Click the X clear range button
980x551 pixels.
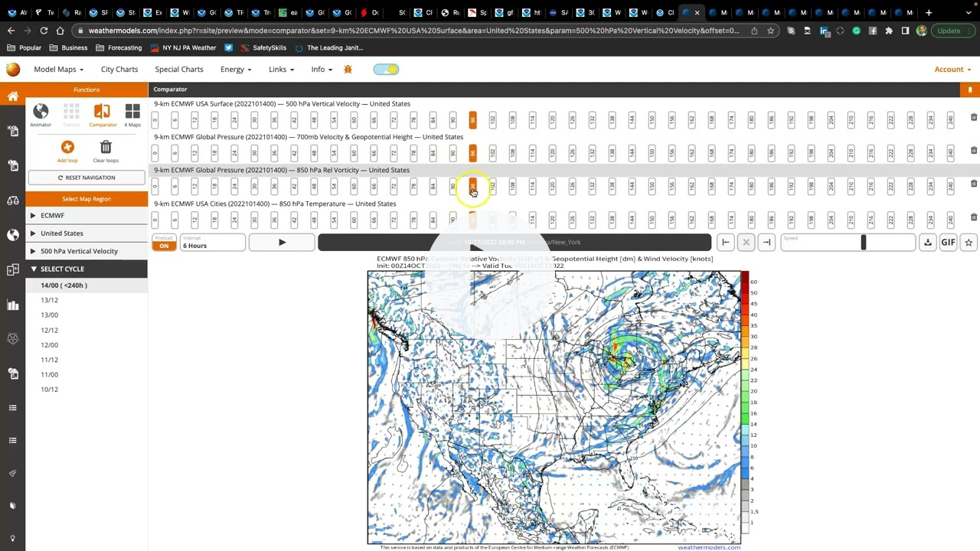click(746, 243)
